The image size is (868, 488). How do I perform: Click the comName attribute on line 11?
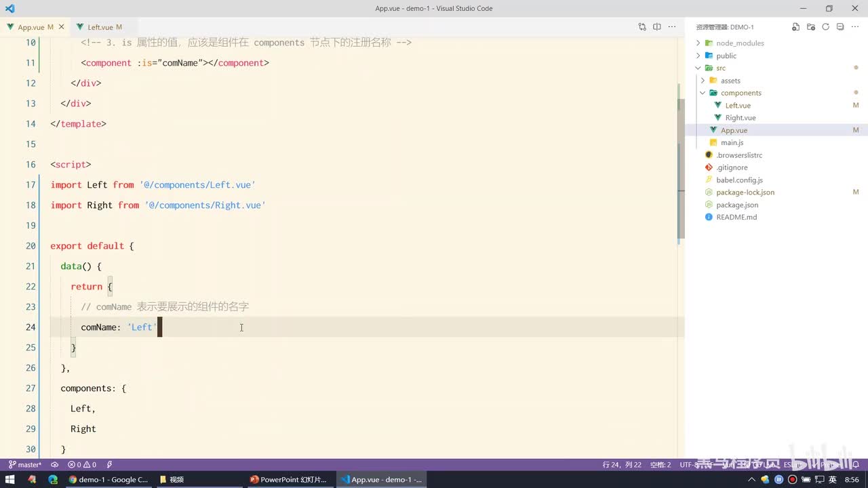click(x=180, y=63)
